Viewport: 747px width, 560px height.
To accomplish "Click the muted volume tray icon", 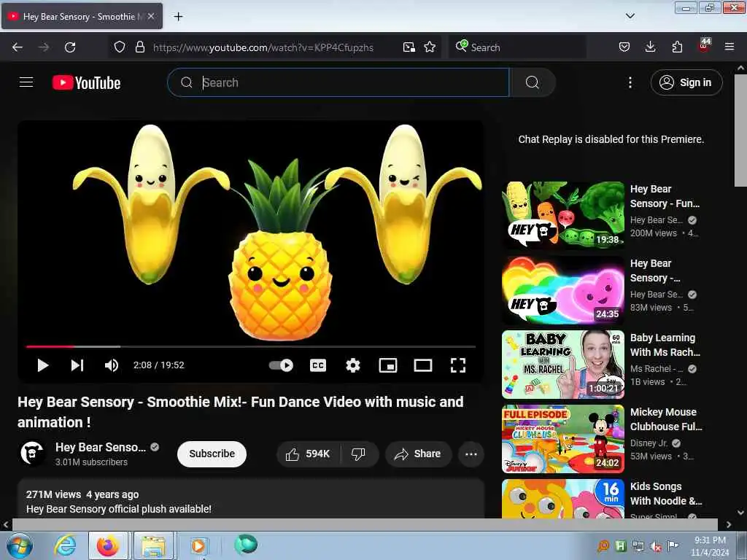I will [656, 547].
